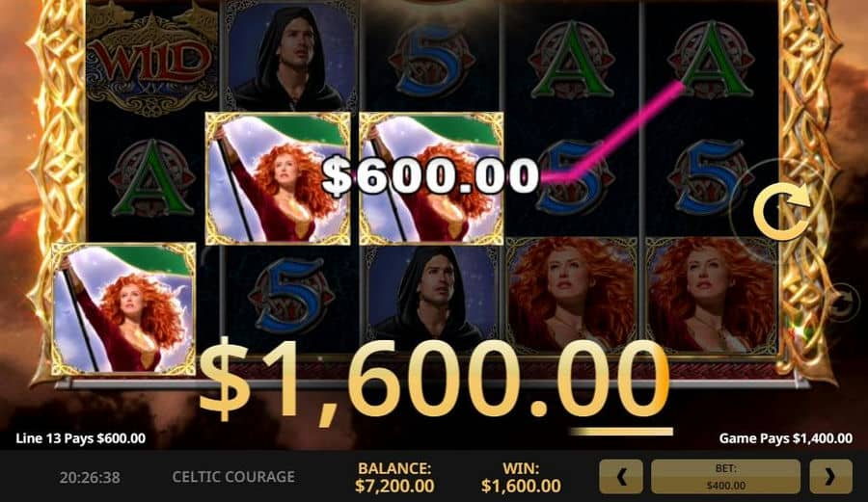Screen dimensions: 868x502
Task: Click the green A symbol on reel four
Action: (x=571, y=60)
